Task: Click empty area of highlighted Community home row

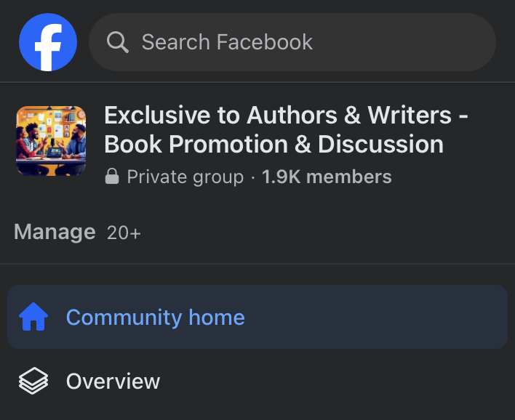Action: pyautogui.click(x=378, y=318)
